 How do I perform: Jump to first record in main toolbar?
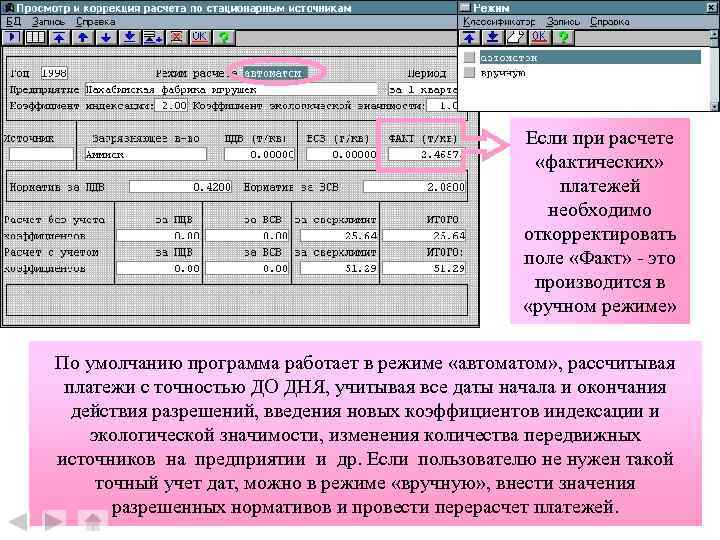point(59,37)
